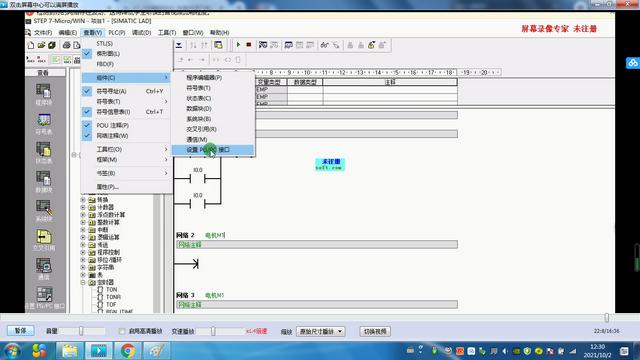Click the New project toolbar icon
The image size is (640, 360).
31,45
